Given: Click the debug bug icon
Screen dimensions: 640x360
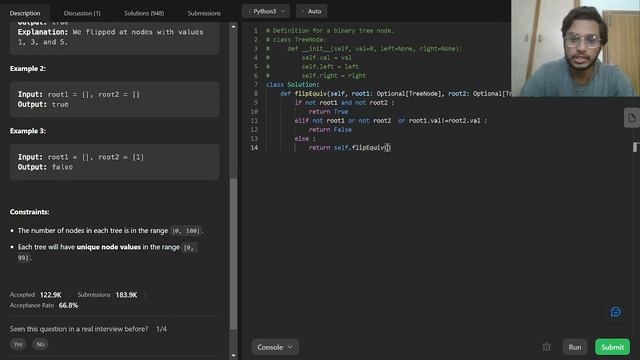Looking at the screenshot, I should click(546, 347).
